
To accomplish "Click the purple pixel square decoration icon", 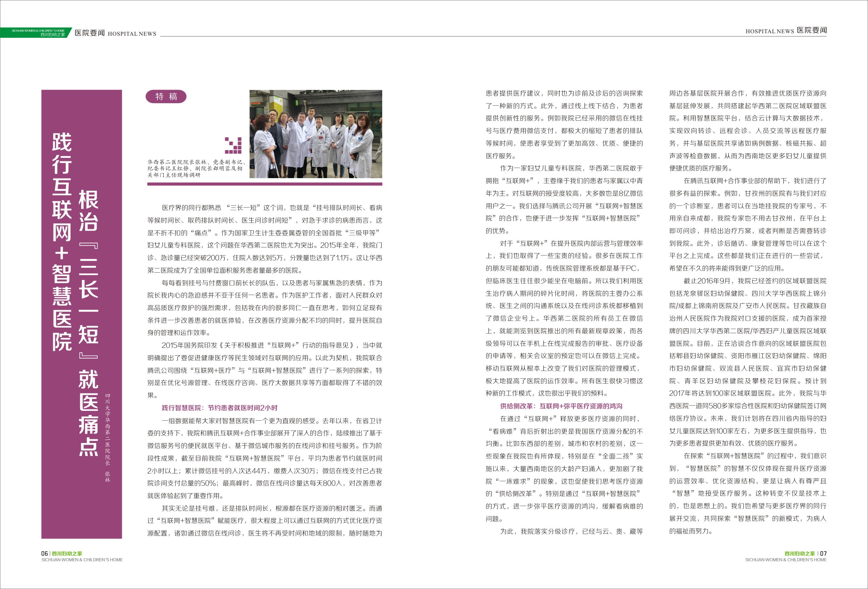I will [233, 145].
